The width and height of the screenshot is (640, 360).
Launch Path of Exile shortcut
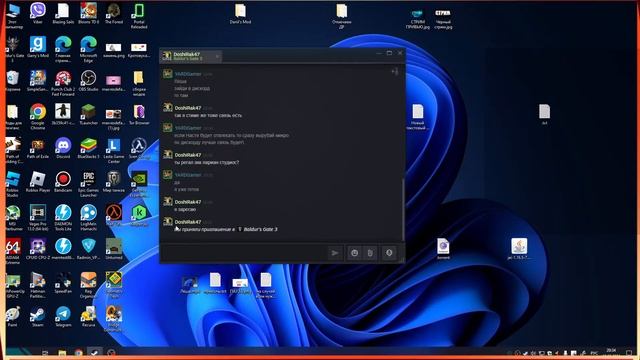(38, 148)
